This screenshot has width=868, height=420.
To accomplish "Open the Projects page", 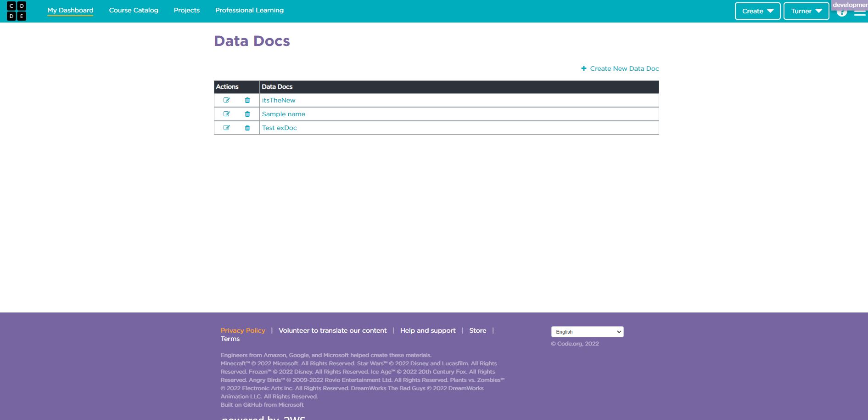I will (x=187, y=10).
